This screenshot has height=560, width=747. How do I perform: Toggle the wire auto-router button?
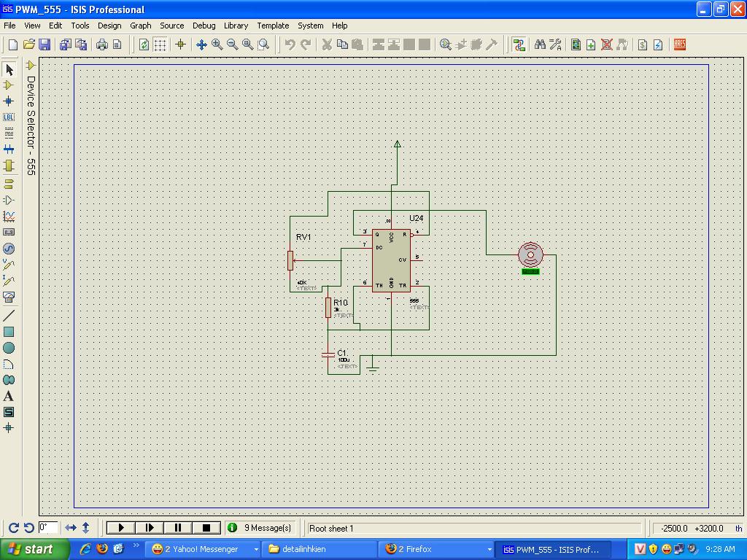click(519, 44)
